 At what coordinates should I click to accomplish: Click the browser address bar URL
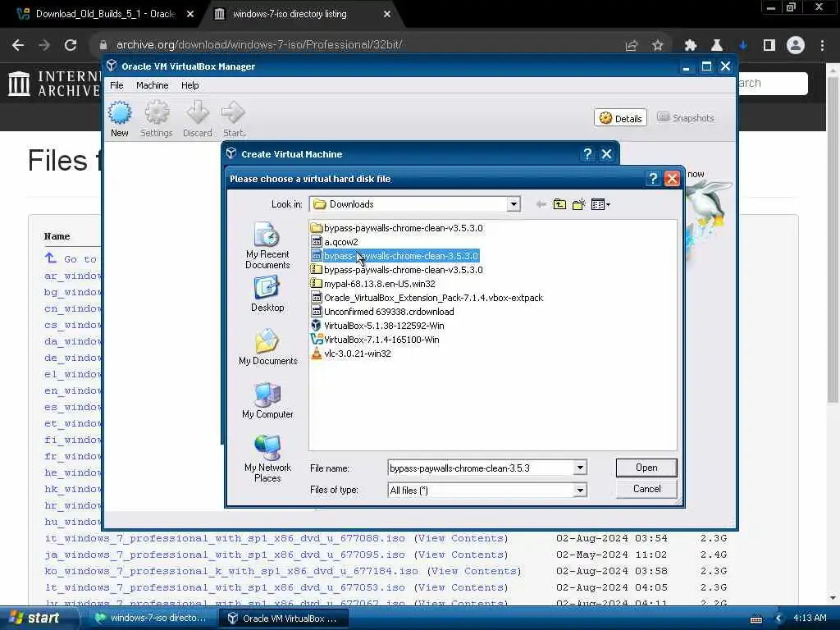point(259,44)
